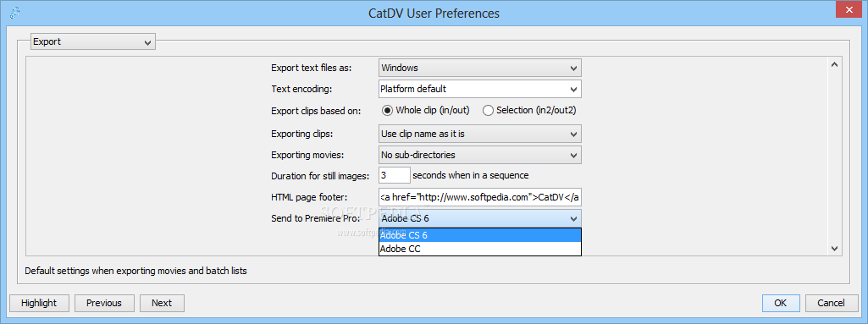Click the still images duration field
The height and width of the screenshot is (324, 868).
tap(395, 175)
